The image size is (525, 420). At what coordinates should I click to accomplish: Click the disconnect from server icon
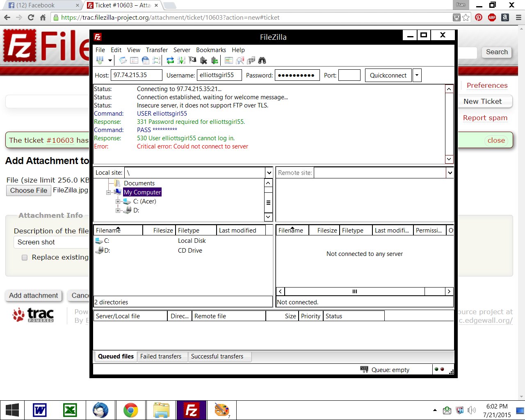(x=203, y=60)
